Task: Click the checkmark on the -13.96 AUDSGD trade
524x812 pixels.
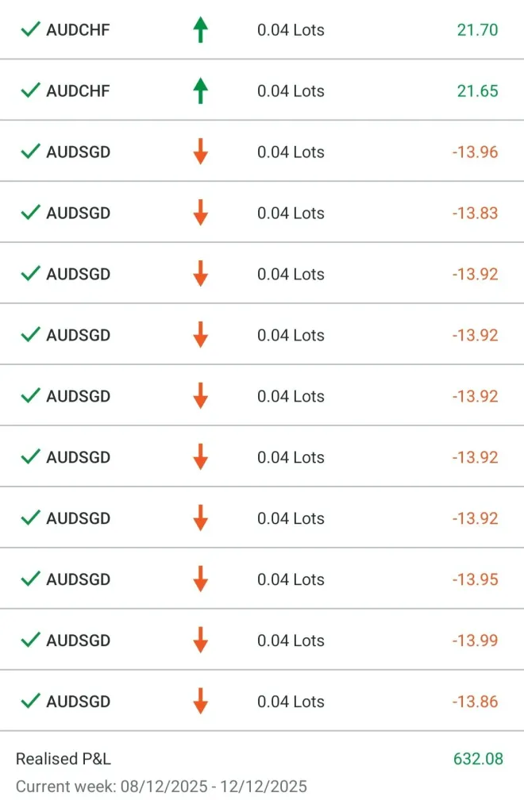Action: 30,152
